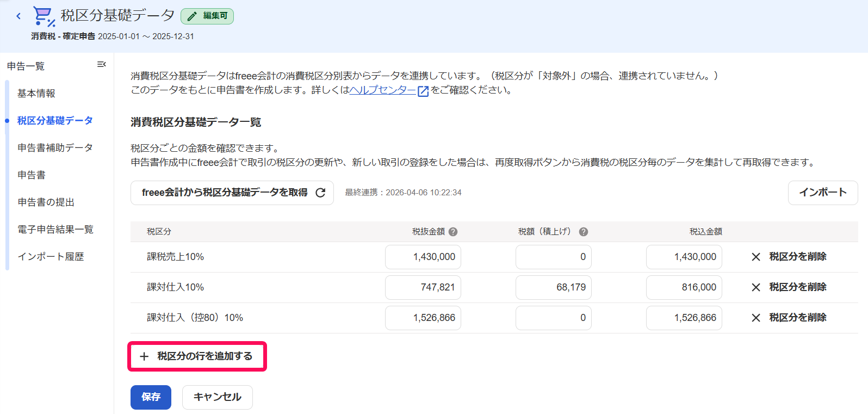Edit 税額 field of 課対仕入（控80）10% row

554,318
